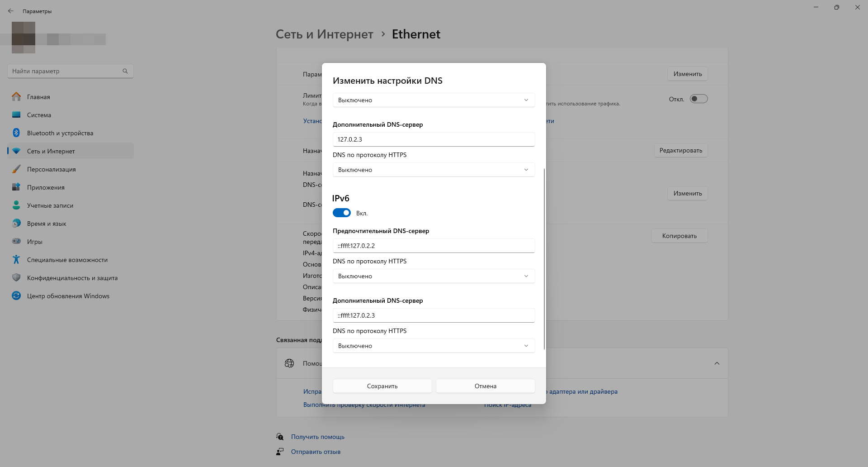Screen dimensions: 868x467
Task: Expand DNS over HTTPS dropdown under 127.0.2.3
Action: (x=434, y=170)
